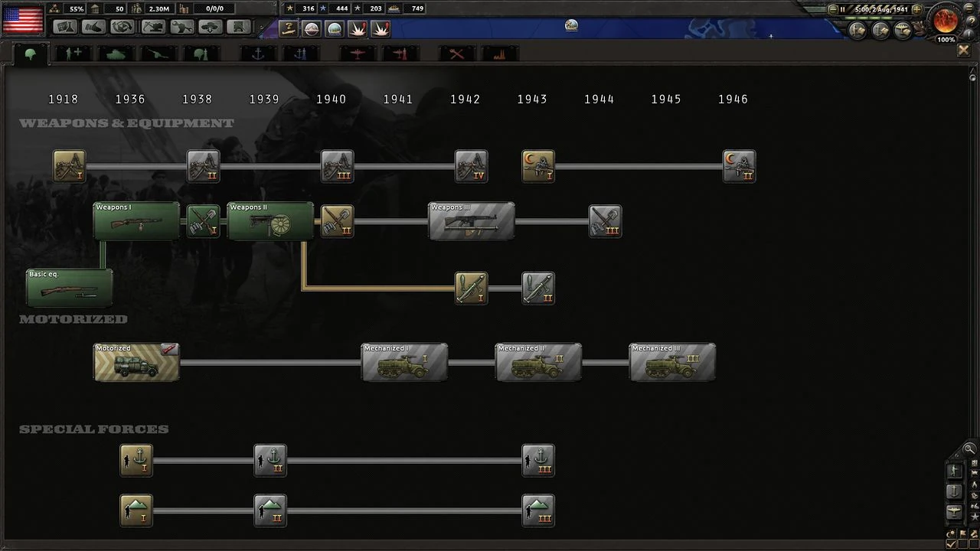
Task: Switch to the Naval research tab
Action: click(x=258, y=54)
